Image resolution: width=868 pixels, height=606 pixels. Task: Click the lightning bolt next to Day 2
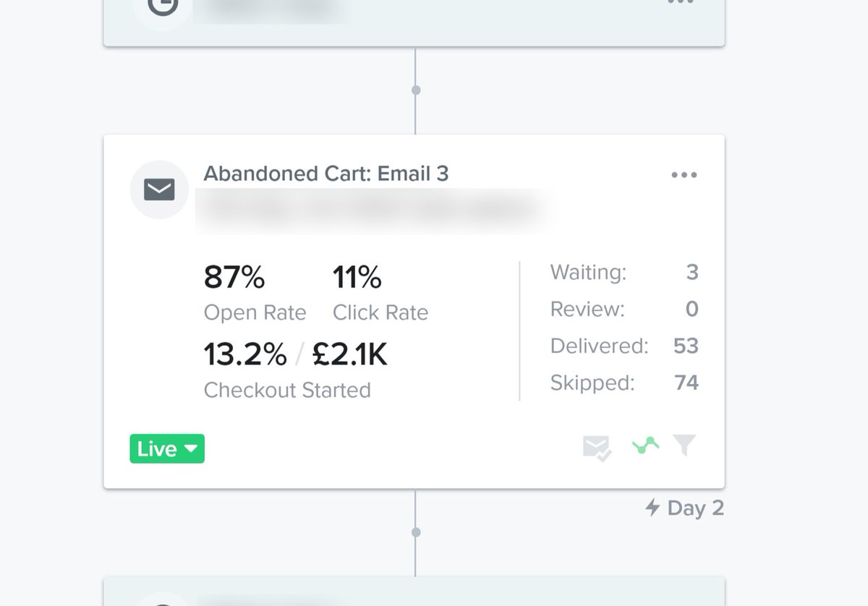(653, 508)
